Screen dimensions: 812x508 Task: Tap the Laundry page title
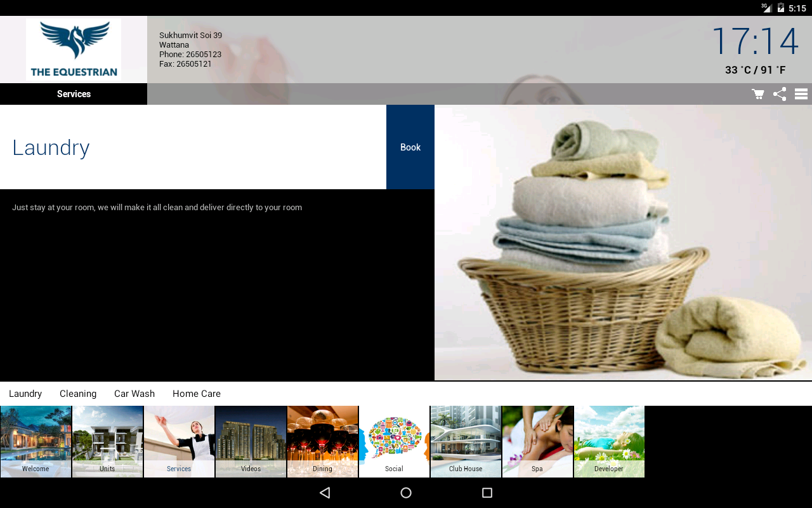(x=51, y=147)
